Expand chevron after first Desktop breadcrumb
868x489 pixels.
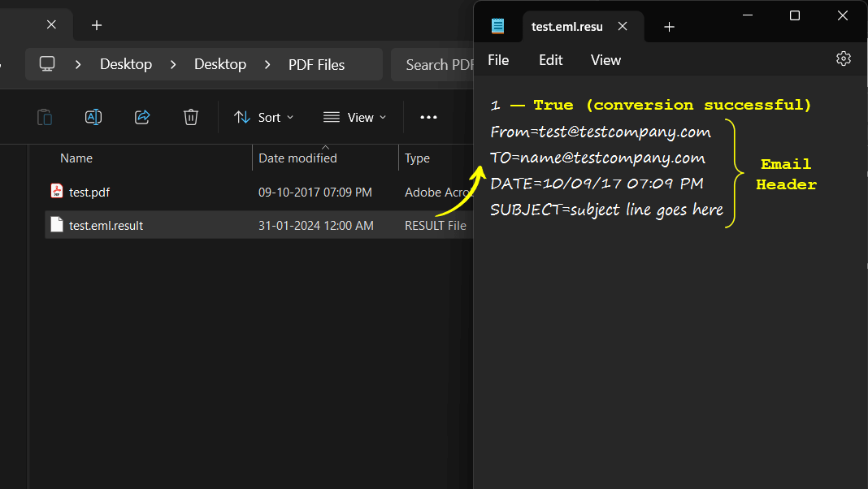(x=172, y=64)
